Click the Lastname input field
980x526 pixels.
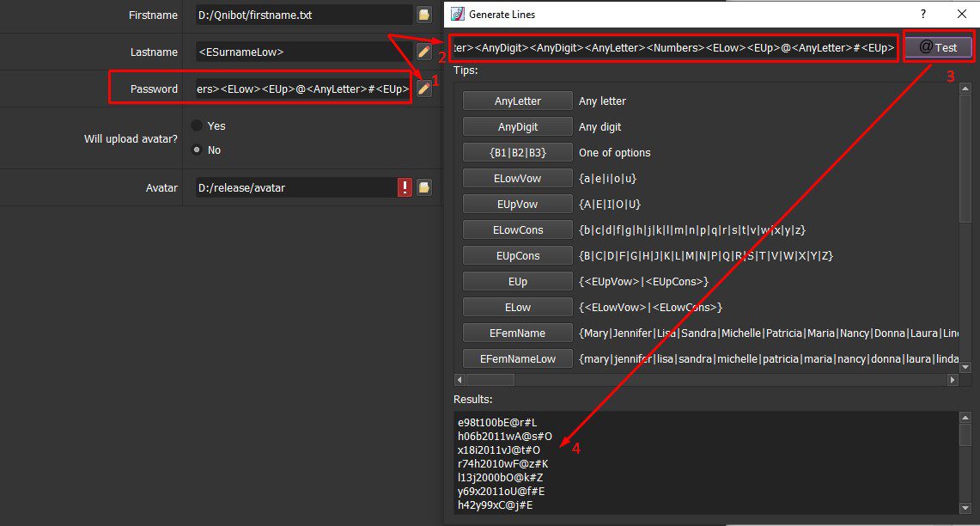click(x=304, y=52)
